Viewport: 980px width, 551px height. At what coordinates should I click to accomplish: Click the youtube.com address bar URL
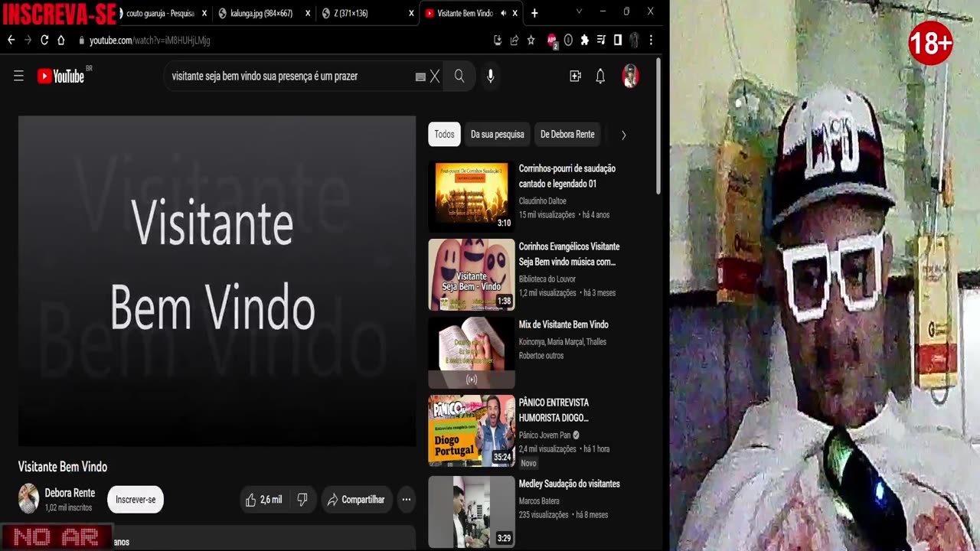pos(149,40)
